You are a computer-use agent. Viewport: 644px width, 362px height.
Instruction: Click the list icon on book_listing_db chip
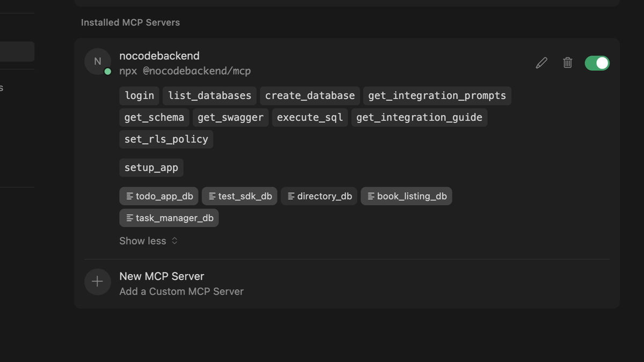point(370,196)
